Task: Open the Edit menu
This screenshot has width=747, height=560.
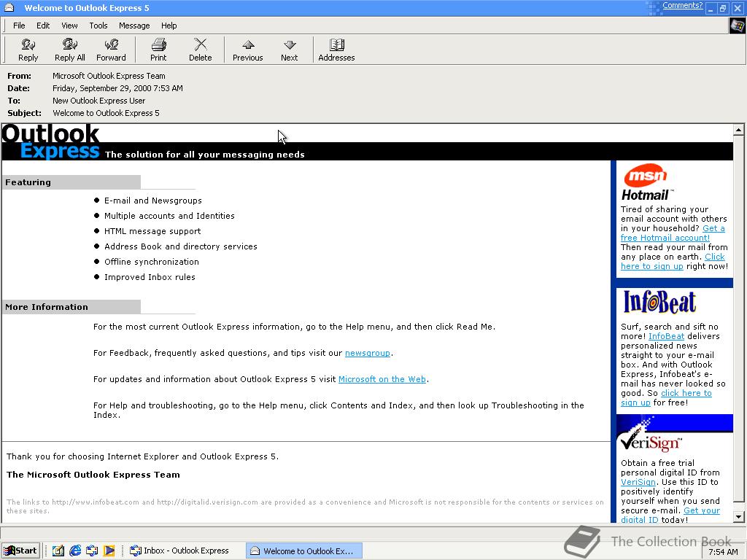Action: 43,26
